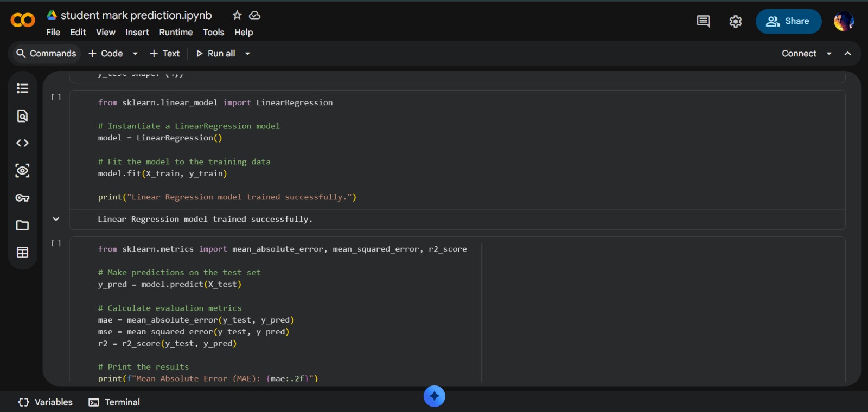Screen dimensions: 868x412
Task: Open the Tools menu
Action: [213, 33]
